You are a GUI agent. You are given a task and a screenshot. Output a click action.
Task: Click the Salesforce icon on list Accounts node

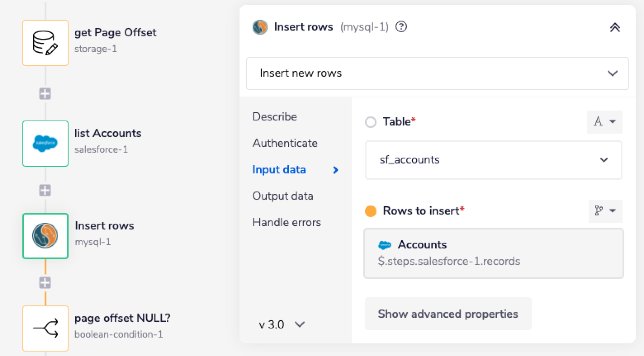[x=45, y=144]
